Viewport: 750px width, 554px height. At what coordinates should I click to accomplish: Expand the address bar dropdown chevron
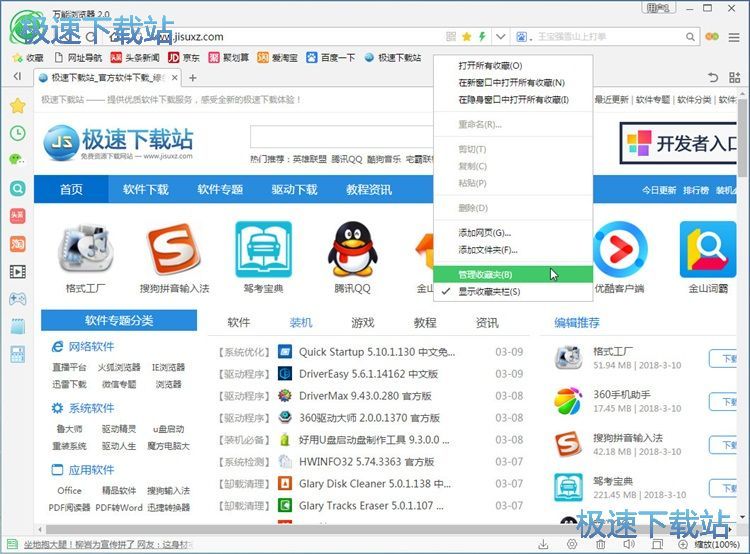(x=500, y=36)
